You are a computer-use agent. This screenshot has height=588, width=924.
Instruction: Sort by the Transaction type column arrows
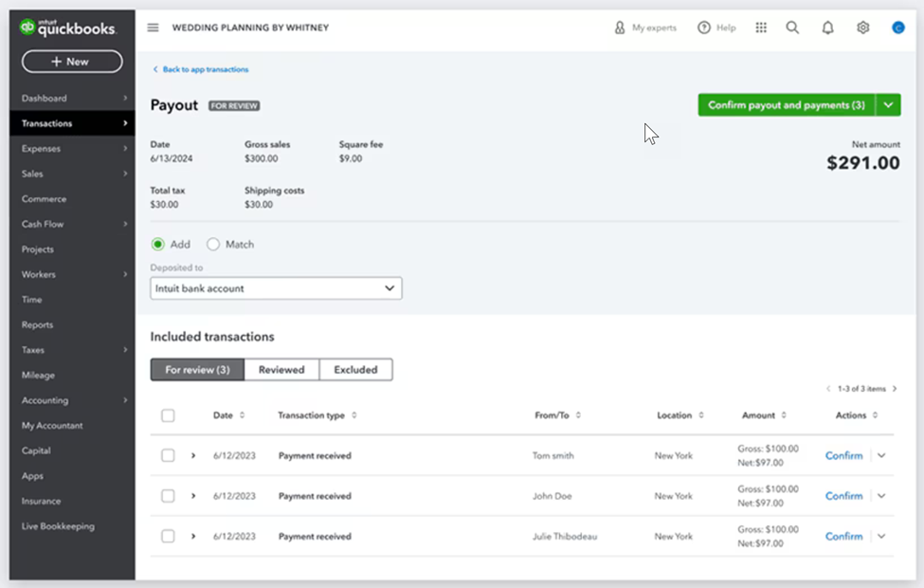354,415
